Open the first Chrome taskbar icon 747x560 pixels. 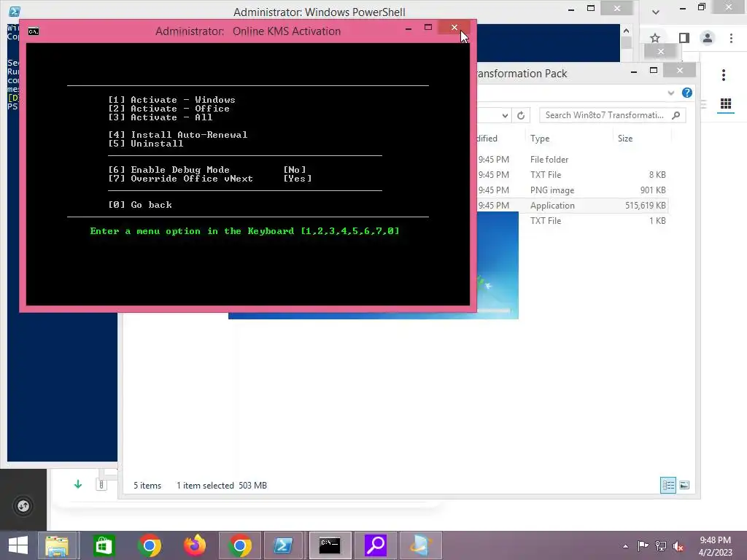pyautogui.click(x=150, y=545)
